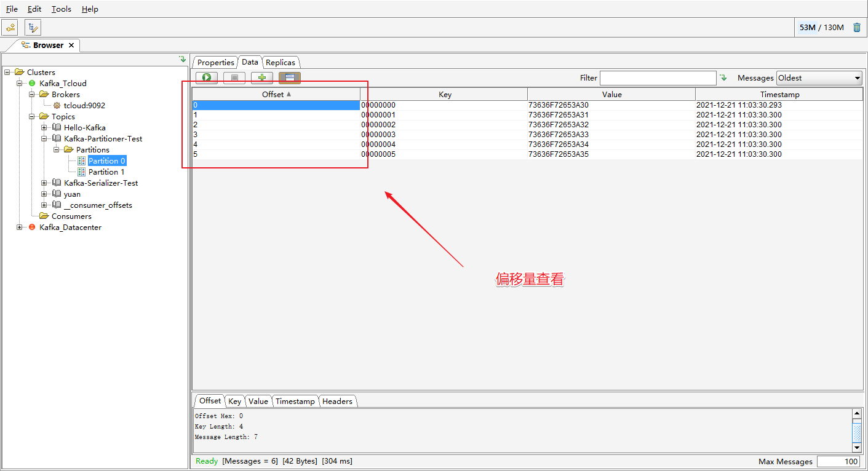The width and height of the screenshot is (868, 471).
Task: Click the green refresh arrow above tree
Action: 182,59
